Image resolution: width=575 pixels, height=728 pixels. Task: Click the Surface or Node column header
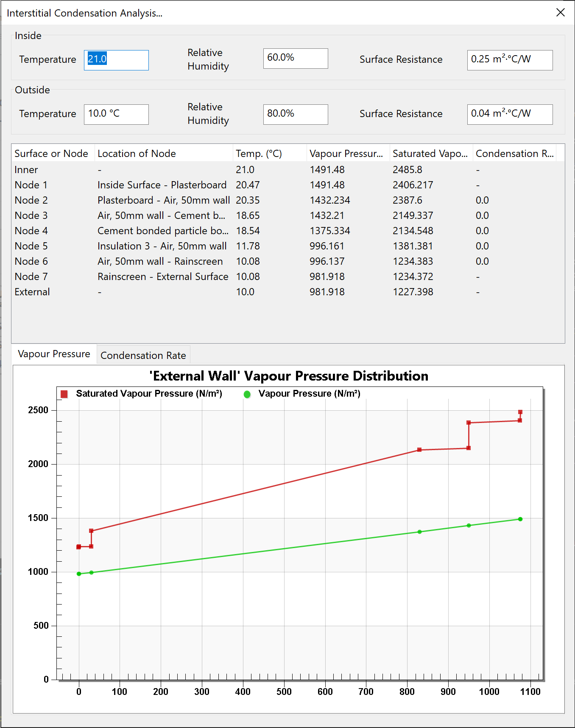[x=53, y=153]
